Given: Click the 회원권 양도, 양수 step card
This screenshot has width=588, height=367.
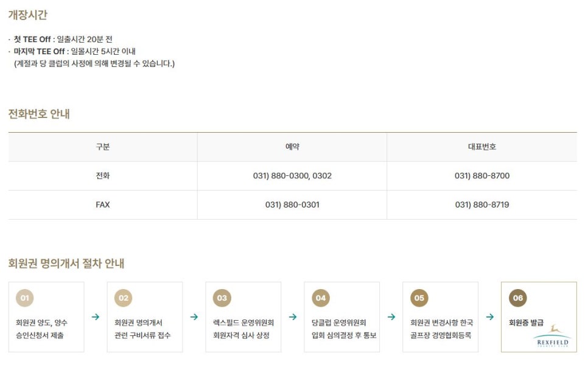Looking at the screenshot, I should 46,317.
